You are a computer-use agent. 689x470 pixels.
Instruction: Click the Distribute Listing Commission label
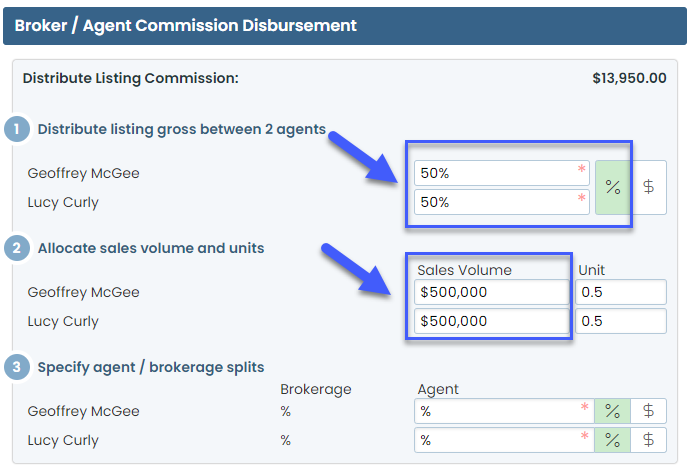[130, 77]
